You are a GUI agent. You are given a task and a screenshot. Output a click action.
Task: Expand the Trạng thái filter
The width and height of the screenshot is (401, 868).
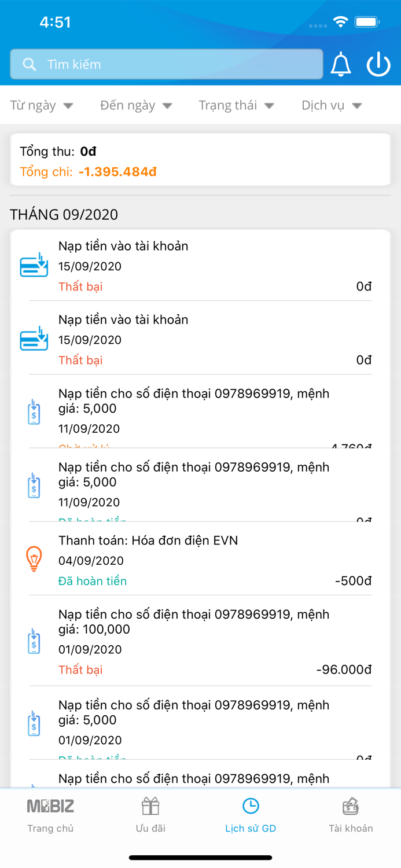coord(237,105)
